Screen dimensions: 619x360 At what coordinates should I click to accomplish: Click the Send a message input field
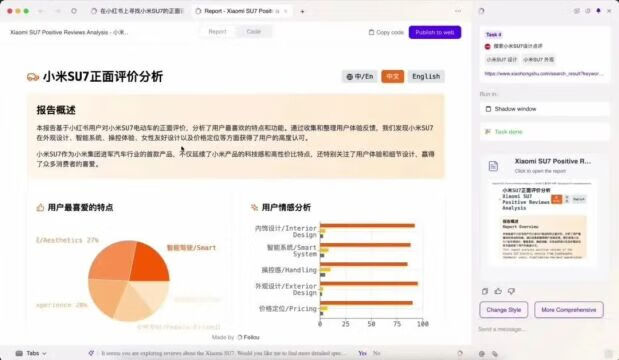pos(541,329)
